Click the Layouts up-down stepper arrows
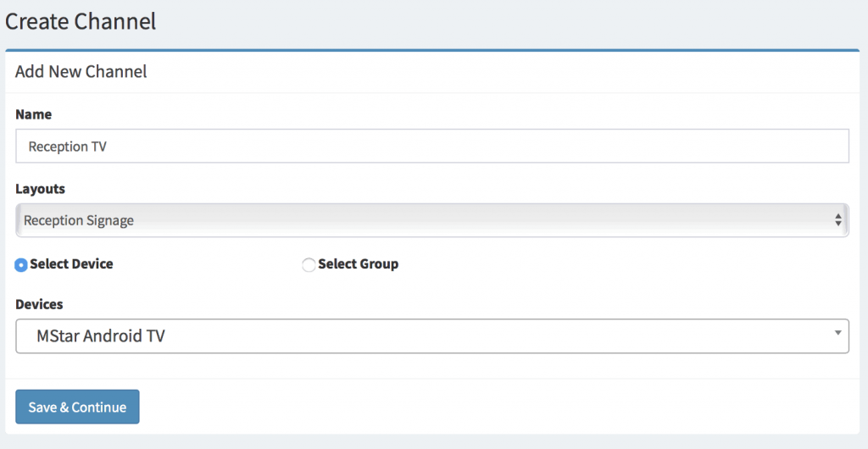This screenshot has height=449, width=868. (x=838, y=220)
